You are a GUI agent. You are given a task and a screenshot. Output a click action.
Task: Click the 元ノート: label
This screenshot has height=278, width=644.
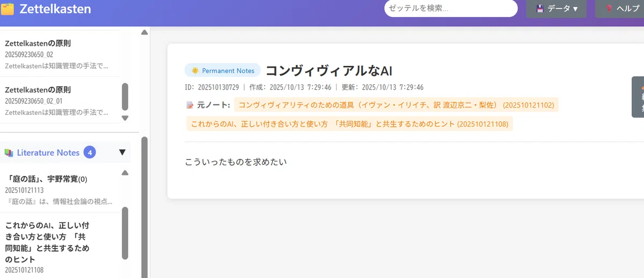click(x=214, y=105)
